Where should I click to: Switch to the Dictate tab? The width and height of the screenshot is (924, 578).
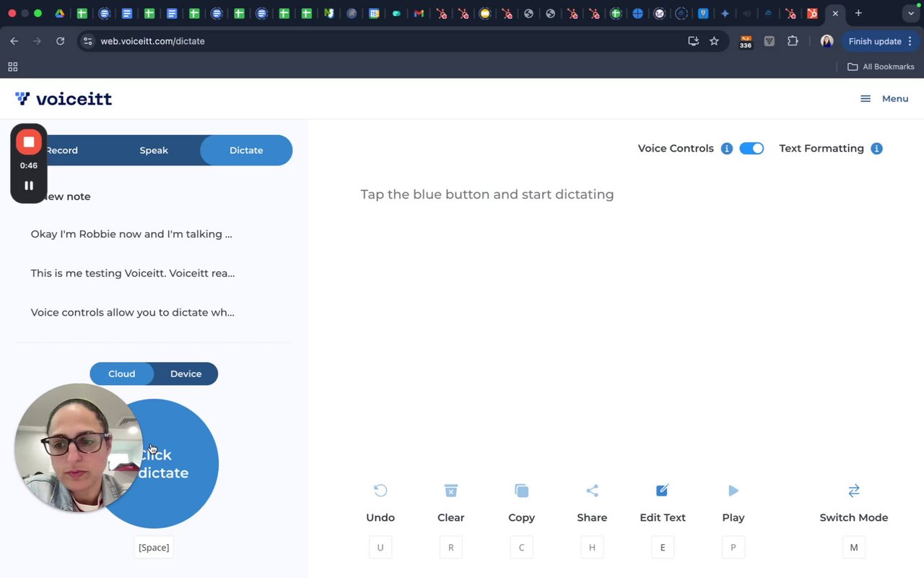click(246, 150)
